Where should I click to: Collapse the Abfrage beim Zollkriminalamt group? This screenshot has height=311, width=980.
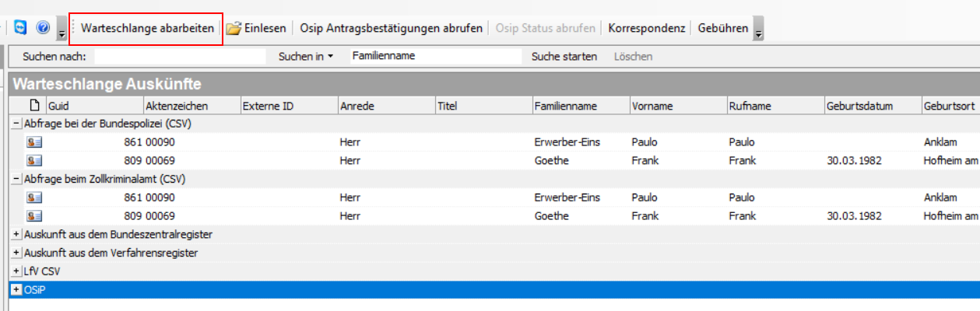coord(16,179)
